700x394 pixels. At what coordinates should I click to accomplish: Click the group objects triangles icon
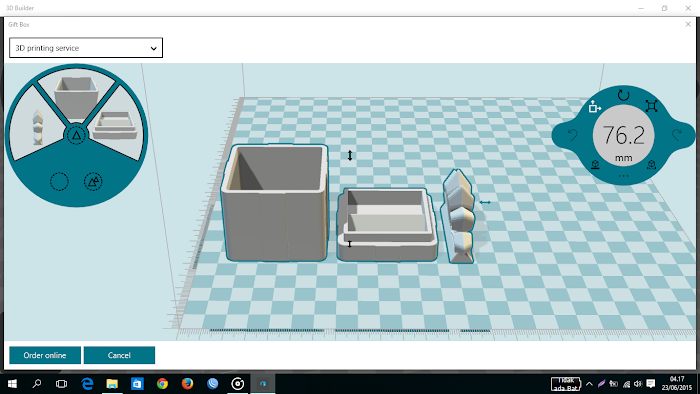(x=93, y=182)
